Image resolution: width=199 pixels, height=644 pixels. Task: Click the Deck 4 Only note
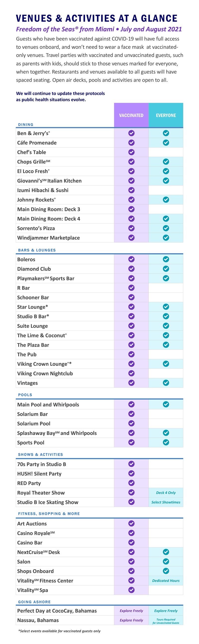(x=166, y=492)
